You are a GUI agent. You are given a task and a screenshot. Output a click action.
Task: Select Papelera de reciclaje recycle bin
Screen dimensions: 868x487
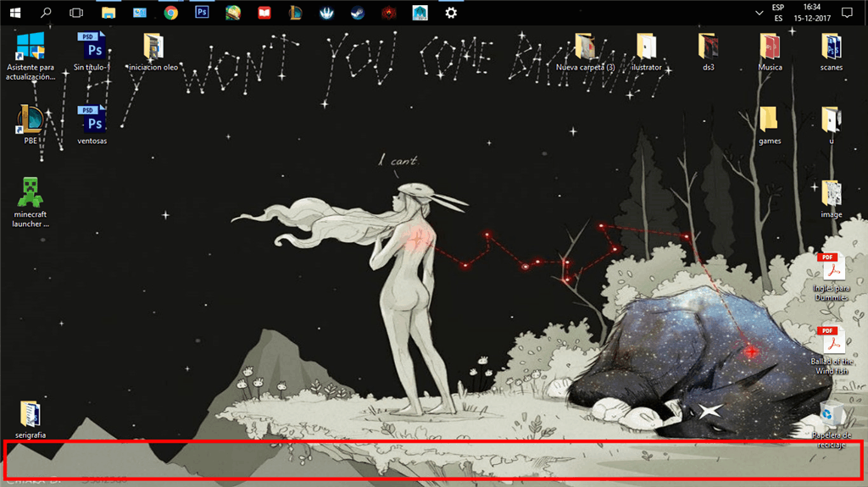(x=832, y=425)
